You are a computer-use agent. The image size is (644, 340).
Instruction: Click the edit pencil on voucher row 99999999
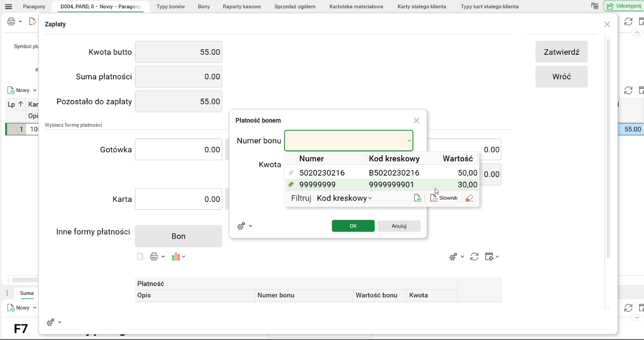pyautogui.click(x=291, y=184)
